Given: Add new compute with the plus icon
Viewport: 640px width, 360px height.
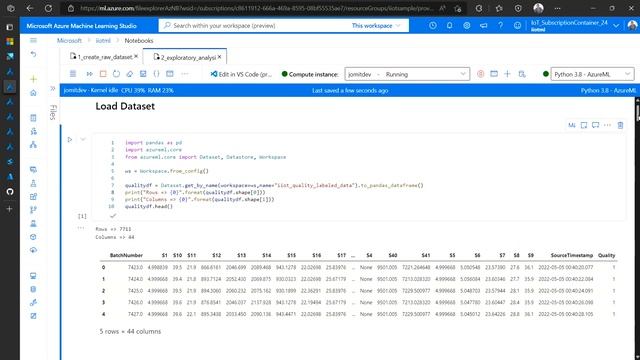Looking at the screenshot, I should click(507, 74).
